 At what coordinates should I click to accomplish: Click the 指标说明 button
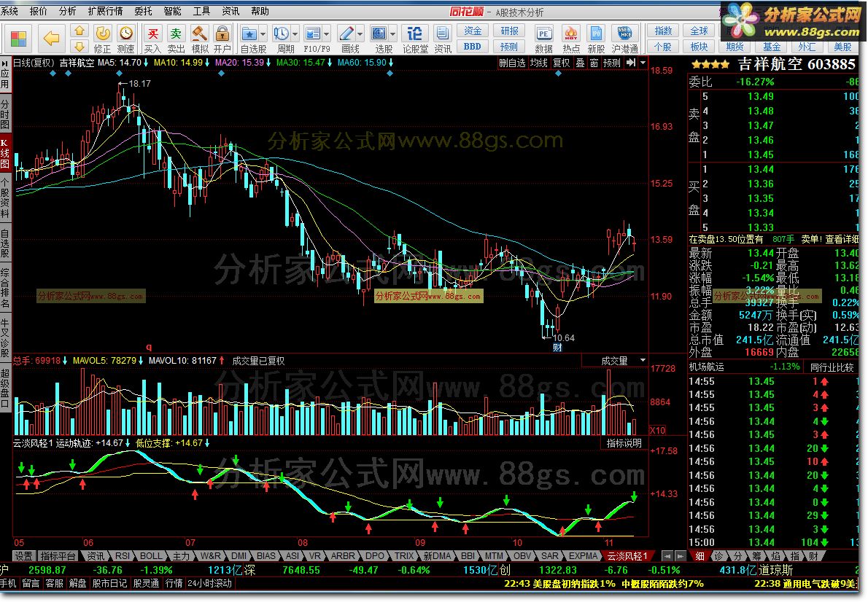pos(624,443)
